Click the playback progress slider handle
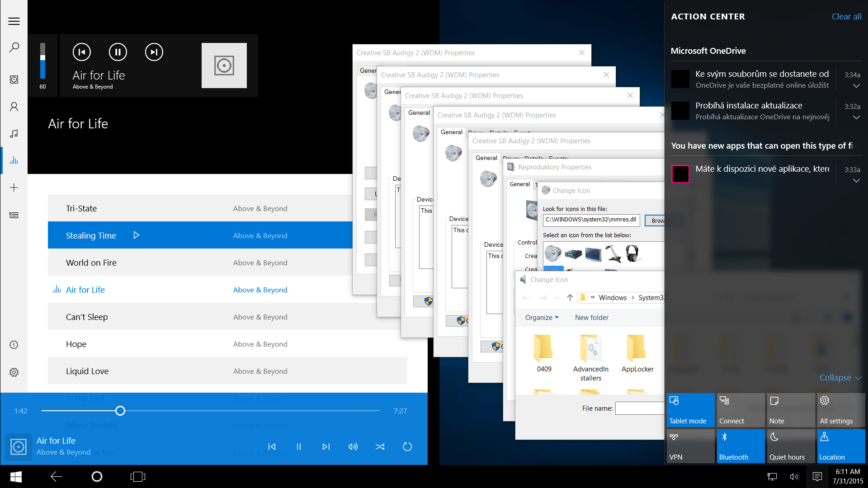Image resolution: width=868 pixels, height=488 pixels. pyautogui.click(x=120, y=411)
